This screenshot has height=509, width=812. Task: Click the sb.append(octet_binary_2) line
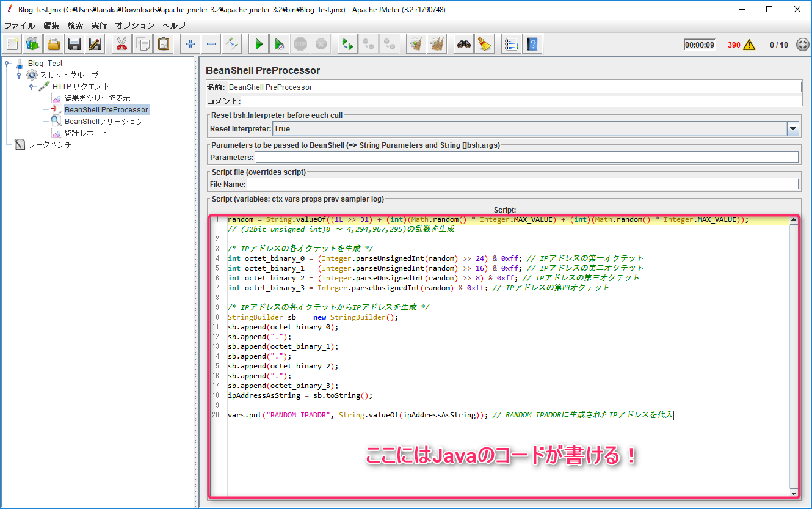283,366
